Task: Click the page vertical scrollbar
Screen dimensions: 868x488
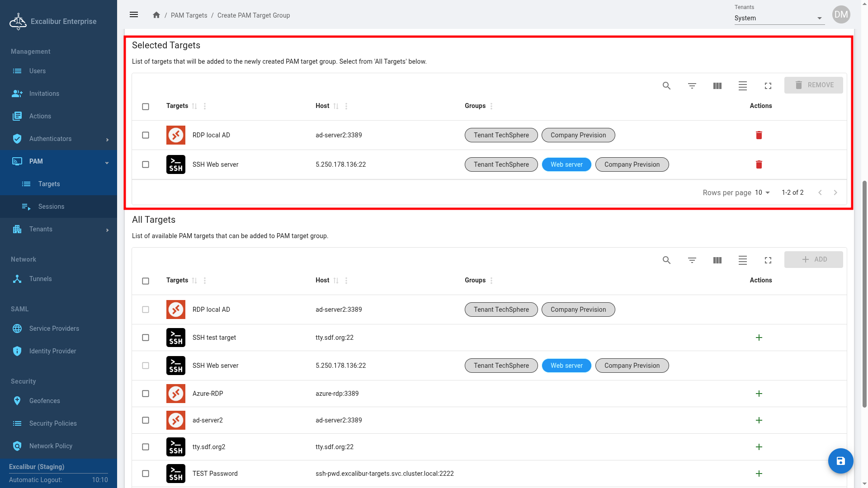Action: click(x=864, y=294)
